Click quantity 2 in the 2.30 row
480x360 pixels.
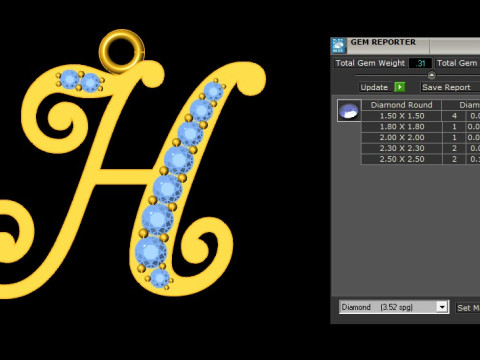(x=454, y=148)
